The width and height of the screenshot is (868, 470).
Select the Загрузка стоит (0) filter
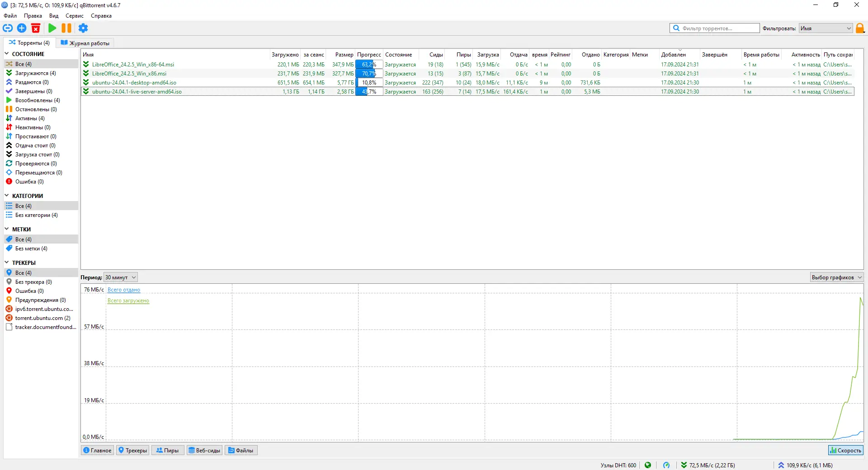click(41, 155)
